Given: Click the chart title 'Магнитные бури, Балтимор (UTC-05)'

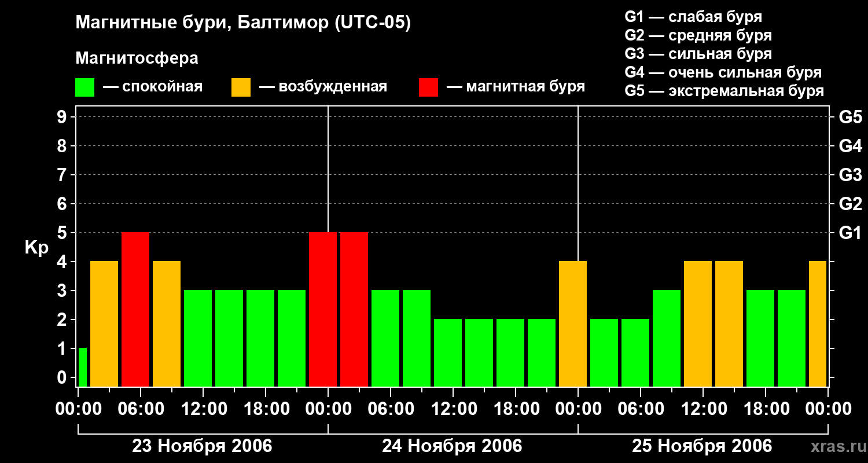Looking at the screenshot, I should 243,24.
